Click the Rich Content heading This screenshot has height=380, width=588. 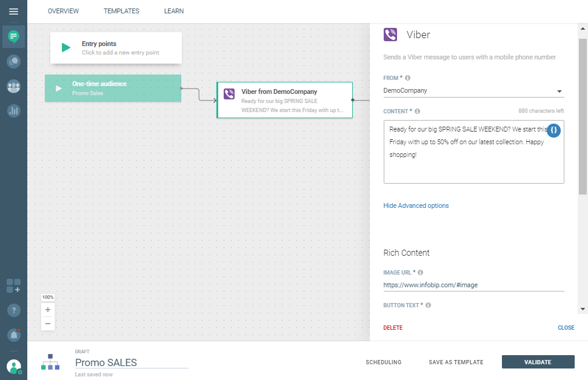coord(406,253)
